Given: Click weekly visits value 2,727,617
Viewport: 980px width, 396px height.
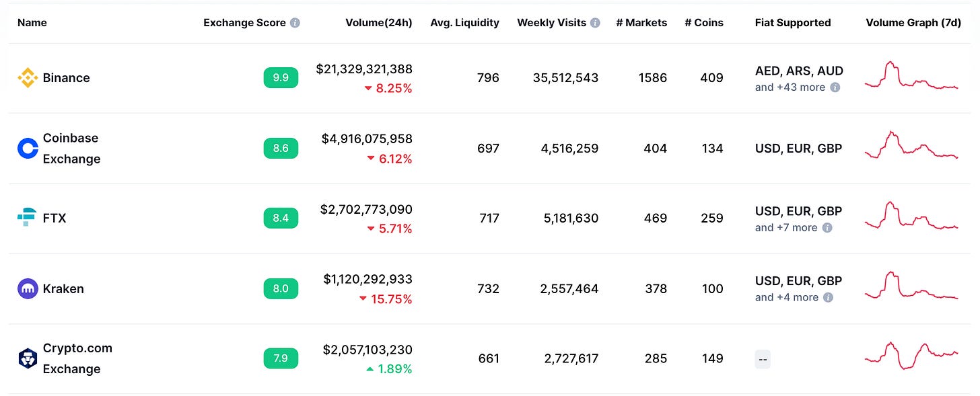Looking at the screenshot, I should tap(571, 359).
